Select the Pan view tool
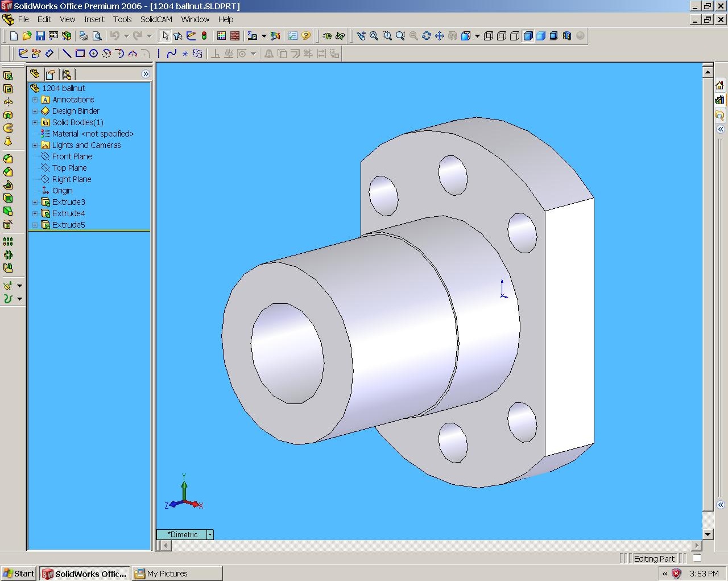The height and width of the screenshot is (581, 728). click(440, 36)
